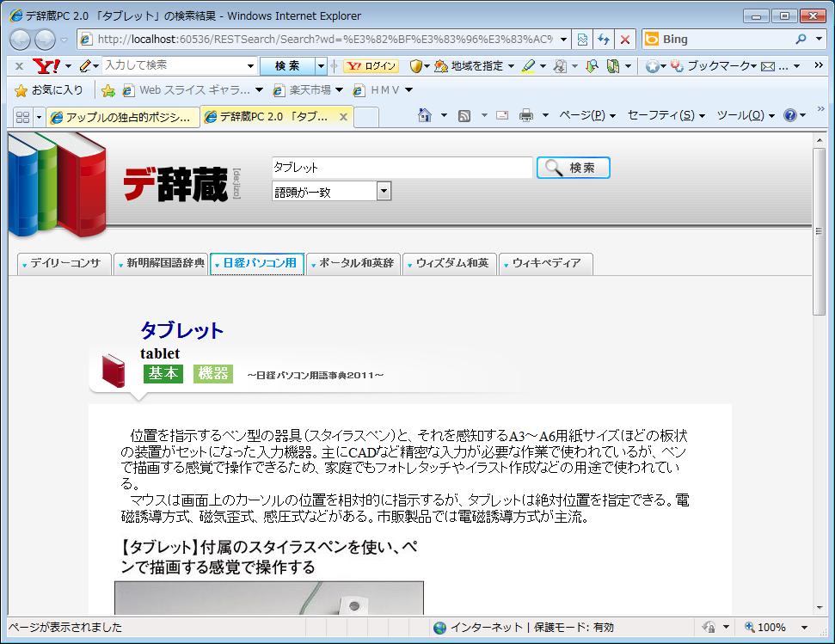Open the tab list dropdown arrow
This screenshot has width=835, height=644.
click(39, 117)
